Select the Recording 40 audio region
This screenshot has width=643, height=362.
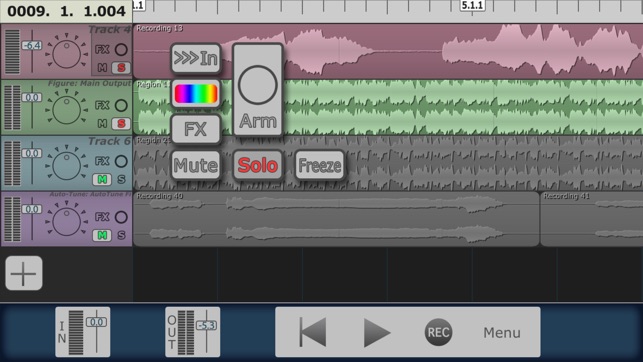tap(336, 219)
